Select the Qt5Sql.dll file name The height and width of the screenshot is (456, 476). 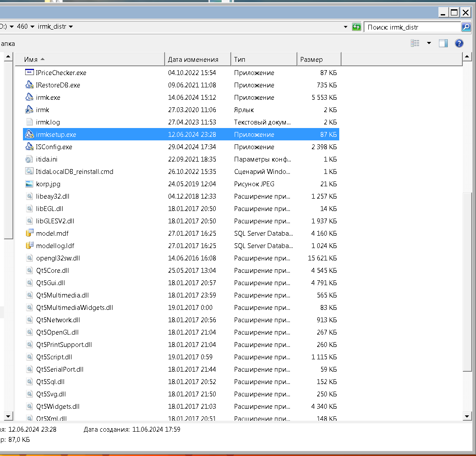pos(50,381)
